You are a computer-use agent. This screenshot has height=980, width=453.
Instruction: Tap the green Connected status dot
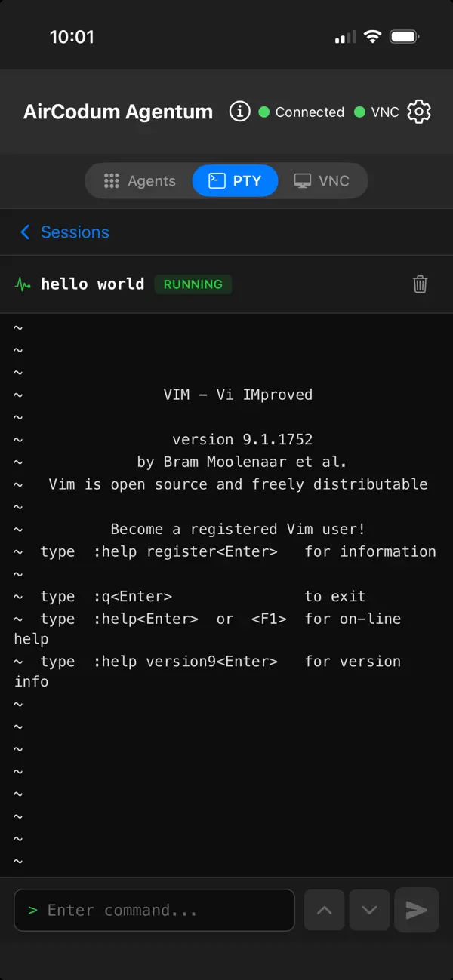264,112
